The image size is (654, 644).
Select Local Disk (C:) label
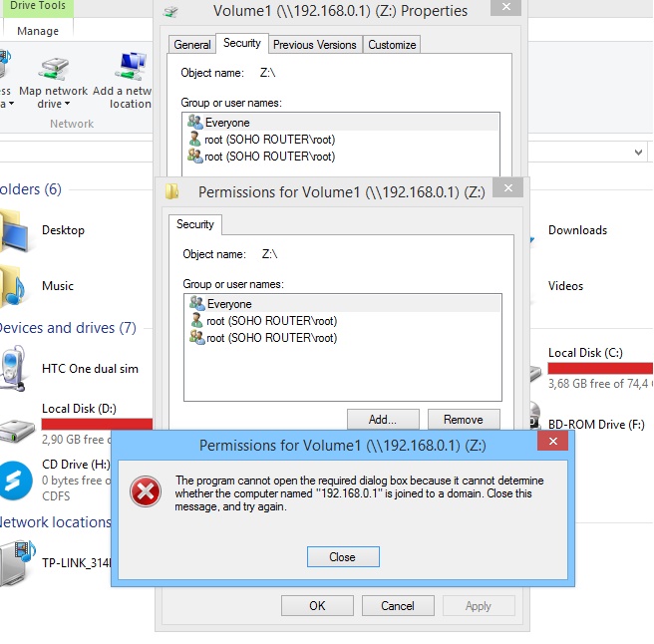pyautogui.click(x=585, y=353)
